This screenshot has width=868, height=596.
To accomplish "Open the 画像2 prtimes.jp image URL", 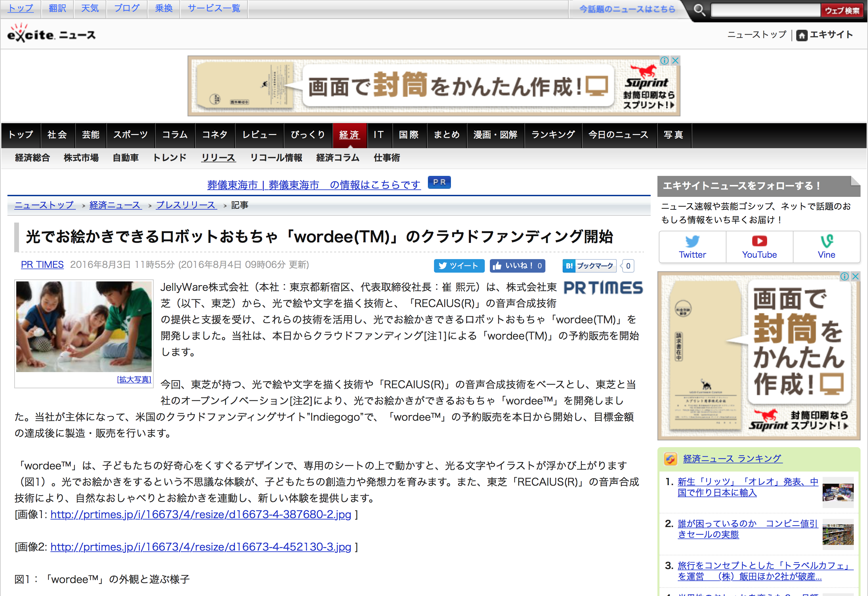I will pyautogui.click(x=201, y=547).
